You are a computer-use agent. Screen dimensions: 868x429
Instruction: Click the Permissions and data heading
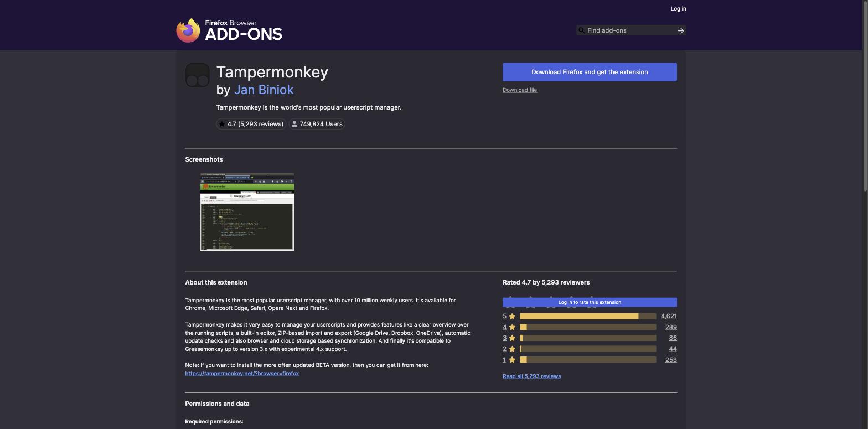[217, 404]
